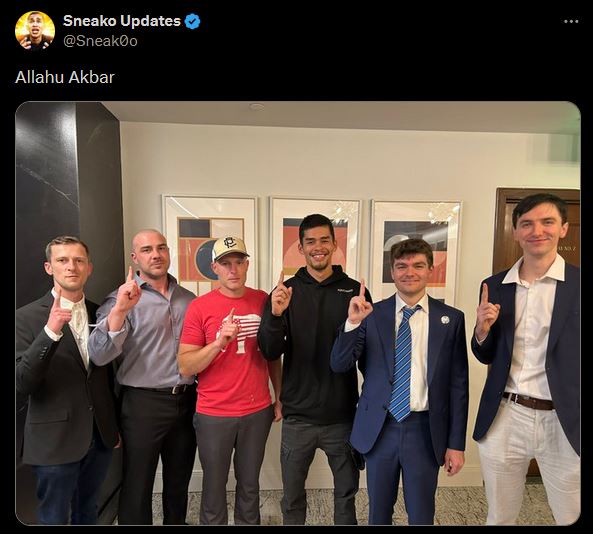Click the middle framed artwork on wall
This screenshot has height=534, width=593.
pyautogui.click(x=316, y=242)
